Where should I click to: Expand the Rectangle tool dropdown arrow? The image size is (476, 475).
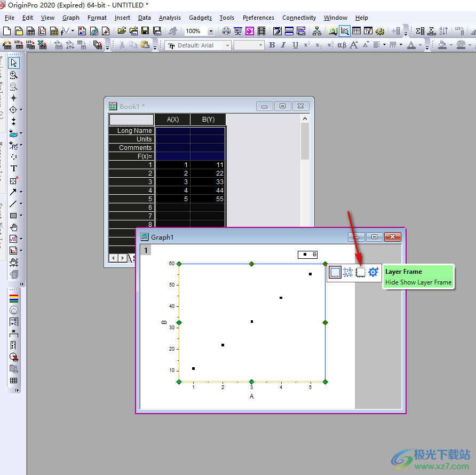(x=21, y=216)
